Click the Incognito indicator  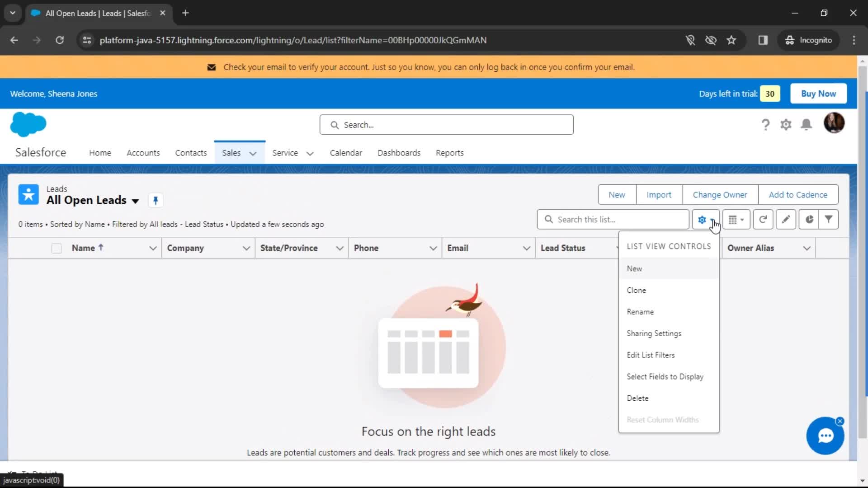click(x=809, y=40)
